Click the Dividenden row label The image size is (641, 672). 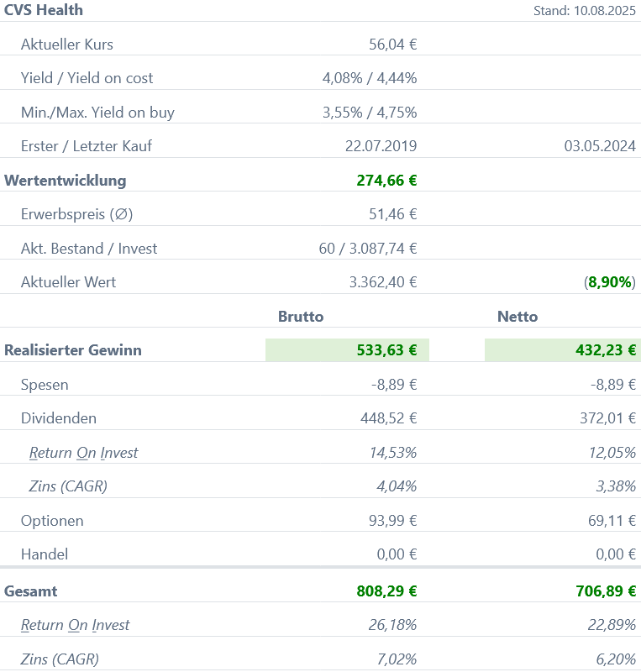pyautogui.click(x=59, y=418)
